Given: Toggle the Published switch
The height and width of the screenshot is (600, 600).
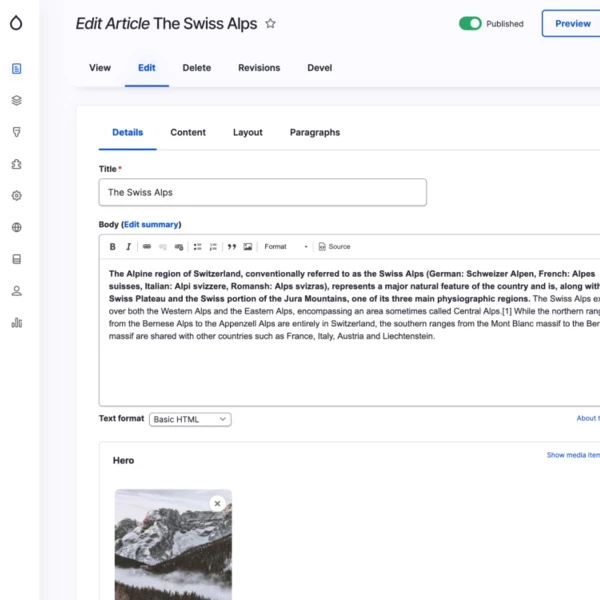Looking at the screenshot, I should [x=470, y=24].
